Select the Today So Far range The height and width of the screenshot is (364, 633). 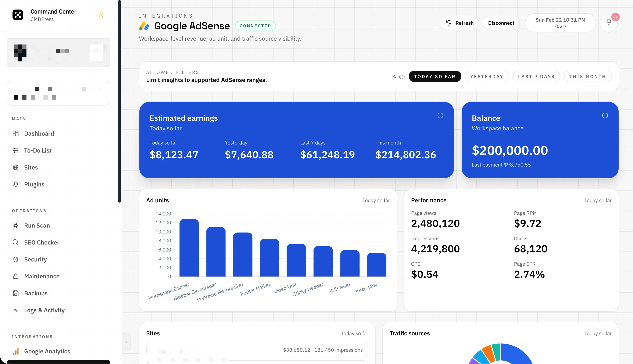(435, 76)
